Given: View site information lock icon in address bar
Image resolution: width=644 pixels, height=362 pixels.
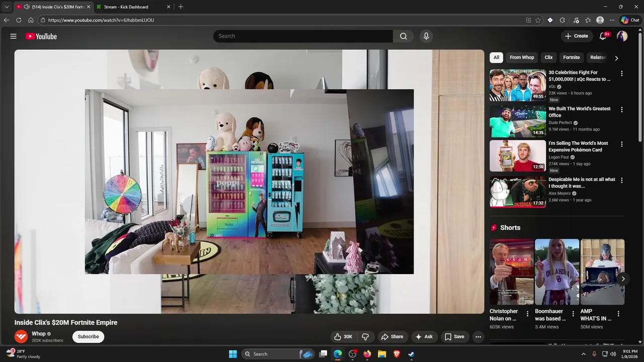Looking at the screenshot, I should coord(43,20).
